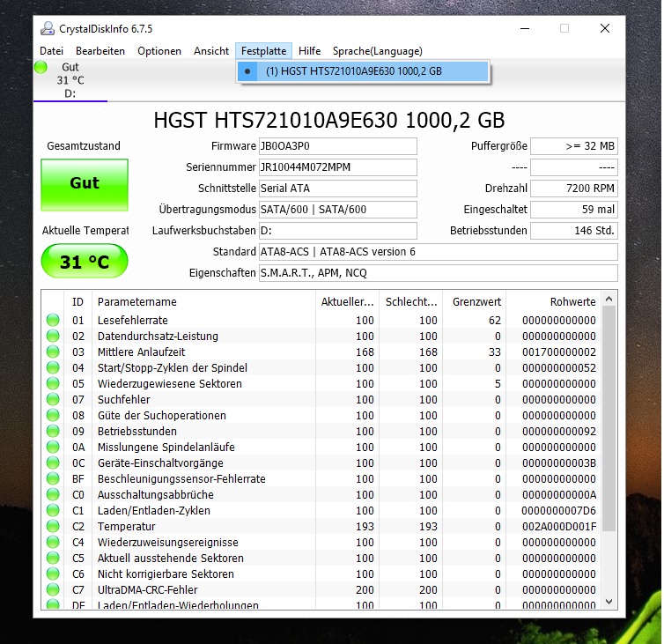Click the Eigenschaften S.M.A.R.T. field
Image resolution: width=664 pixels, height=644 pixels.
[x=439, y=273]
